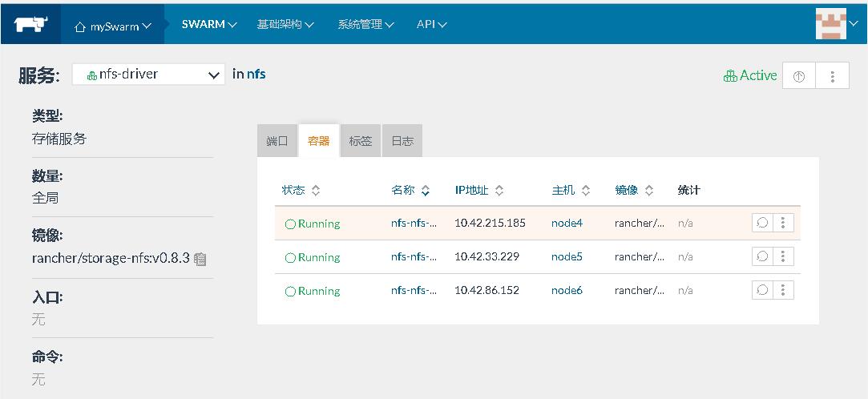
Task: Open the node6 container actions menu
Action: coord(783,291)
